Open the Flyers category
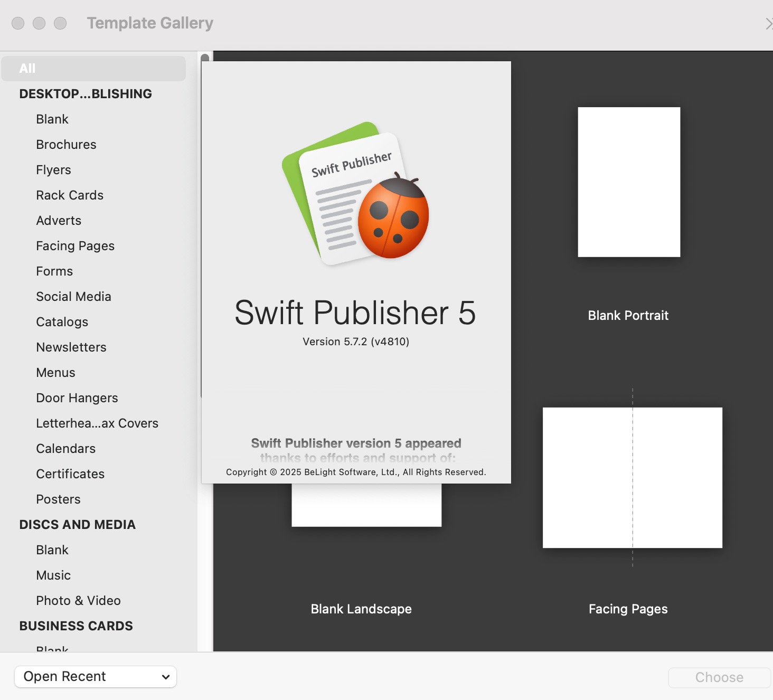Viewport: 773px width, 700px height. (x=53, y=170)
